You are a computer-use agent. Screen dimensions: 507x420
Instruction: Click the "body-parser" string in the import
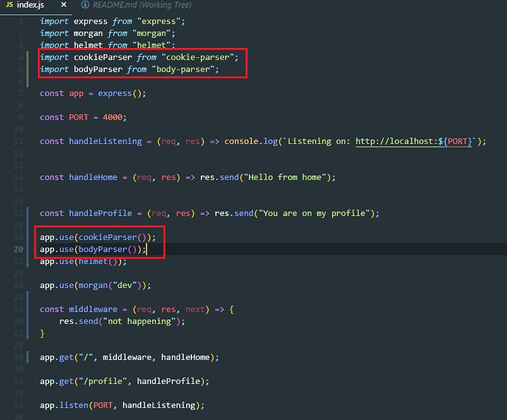pos(183,69)
